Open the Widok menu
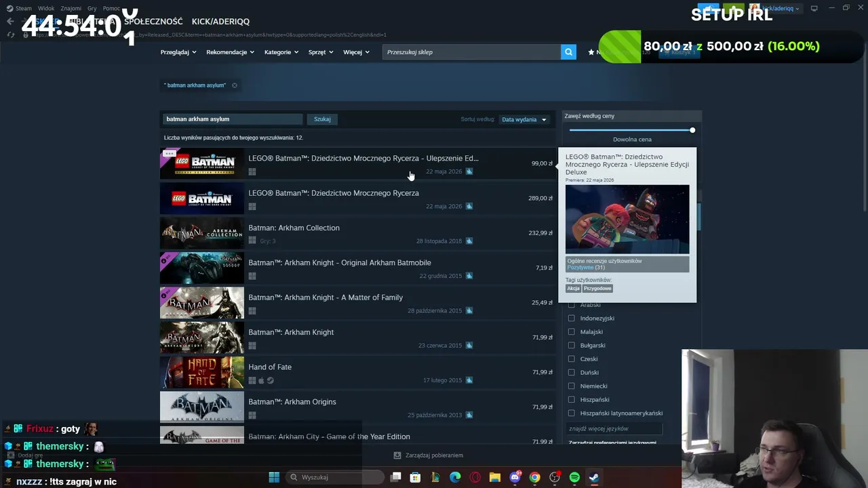 (46, 8)
